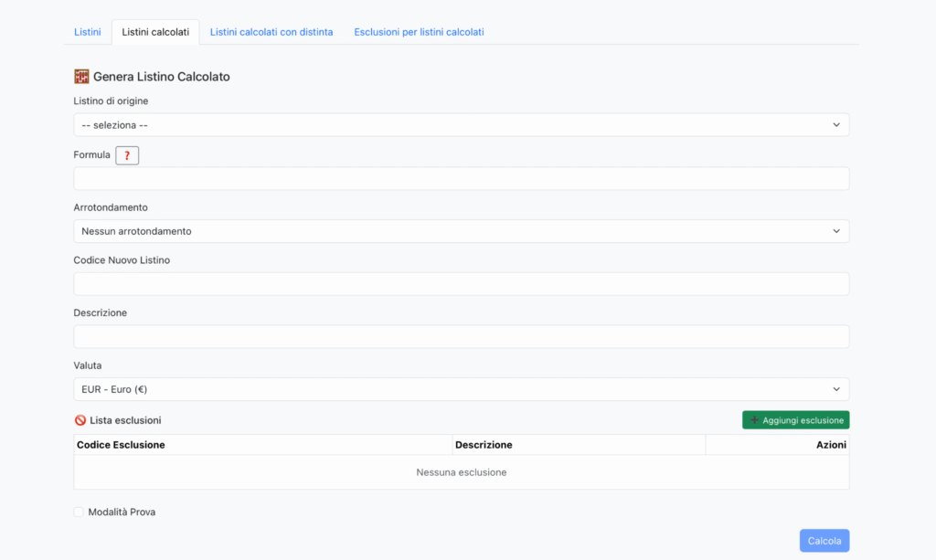Click the Azioni column header

pos(831,445)
